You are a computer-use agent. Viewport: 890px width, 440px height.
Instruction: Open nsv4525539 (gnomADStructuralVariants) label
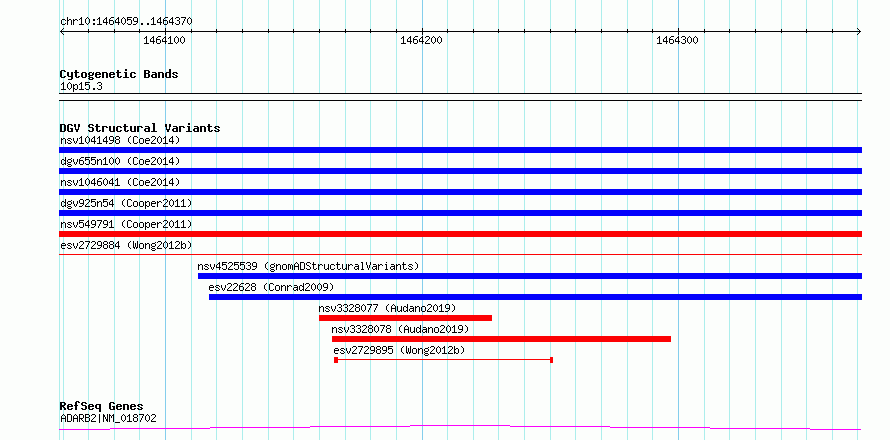pyautogui.click(x=308, y=266)
